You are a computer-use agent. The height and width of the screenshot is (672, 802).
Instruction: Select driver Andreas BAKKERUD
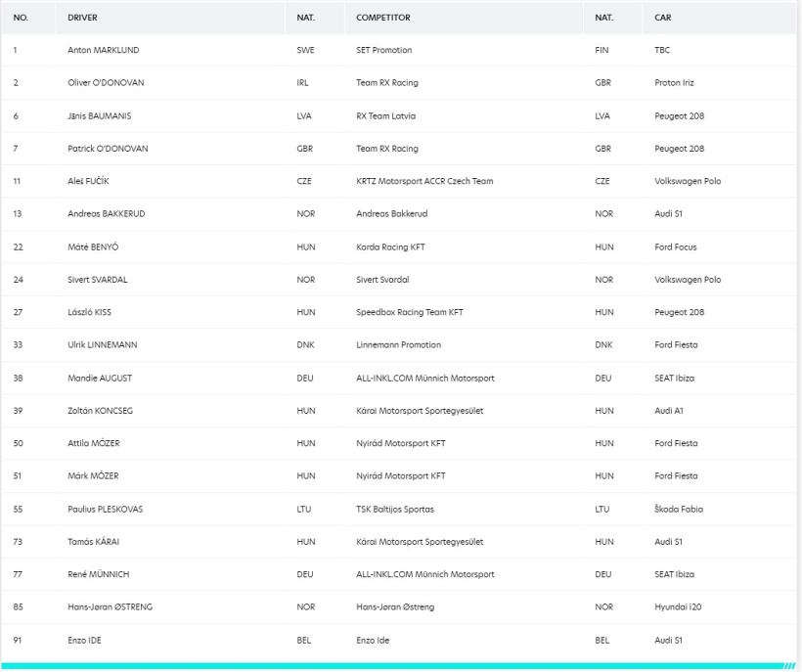click(x=107, y=214)
